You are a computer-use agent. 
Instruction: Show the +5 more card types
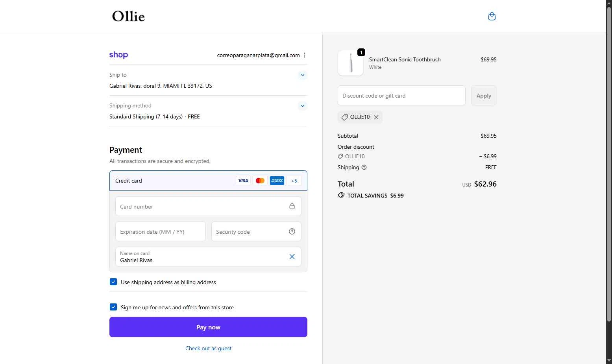click(294, 181)
